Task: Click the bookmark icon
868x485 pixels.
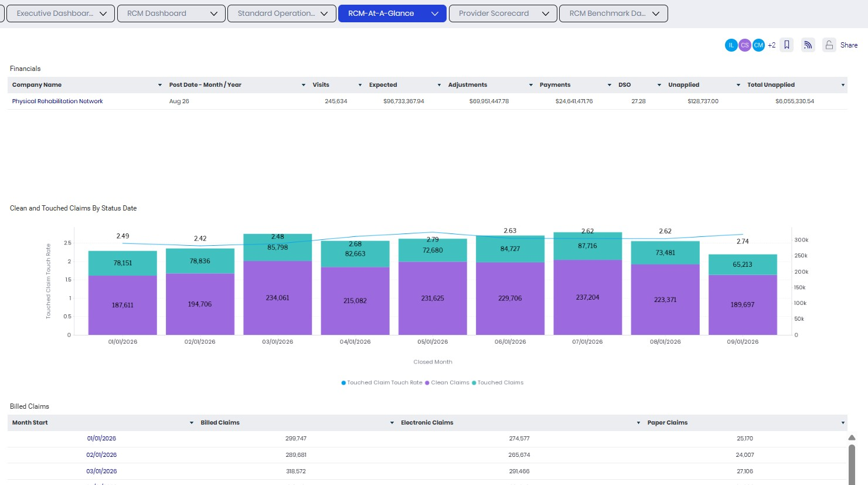Action: [787, 45]
